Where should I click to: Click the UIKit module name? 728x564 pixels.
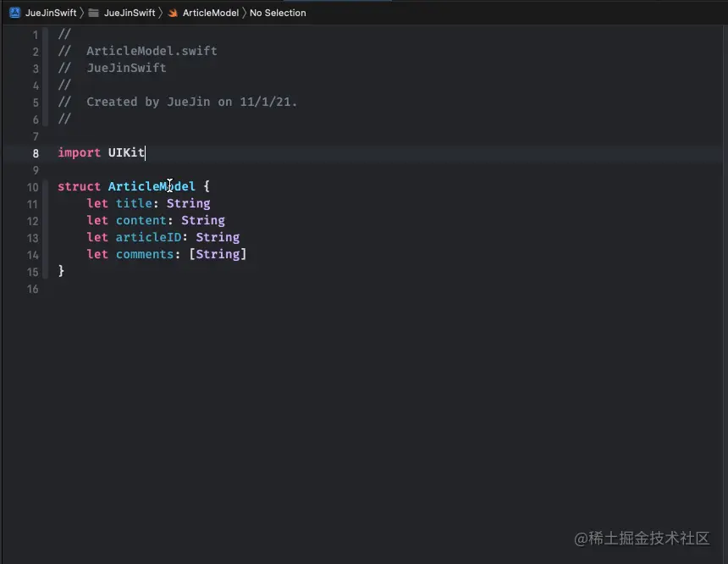[126, 152]
